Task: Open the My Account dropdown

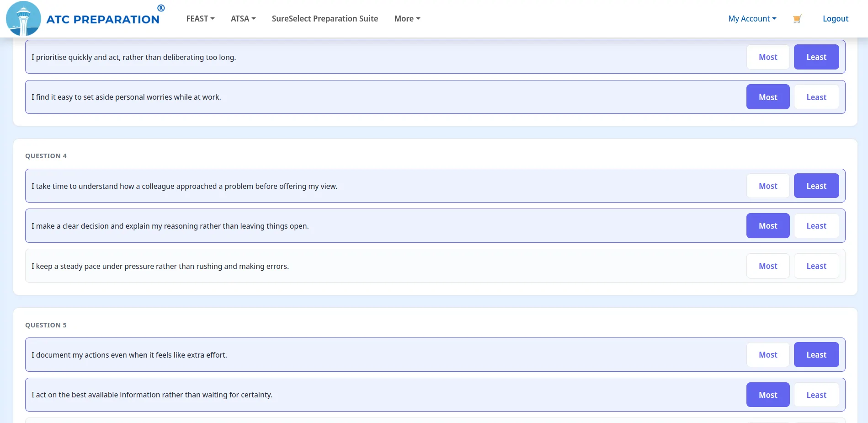Action: 752,19
